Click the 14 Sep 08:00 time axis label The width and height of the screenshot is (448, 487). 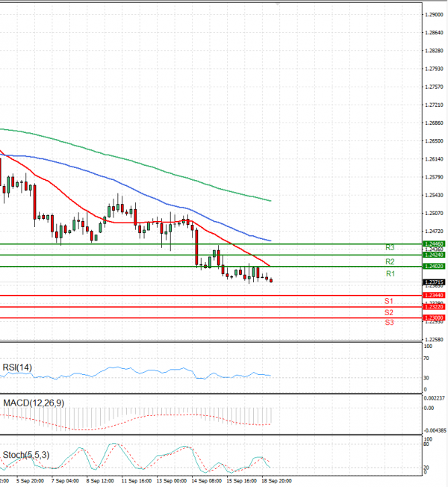205,482
